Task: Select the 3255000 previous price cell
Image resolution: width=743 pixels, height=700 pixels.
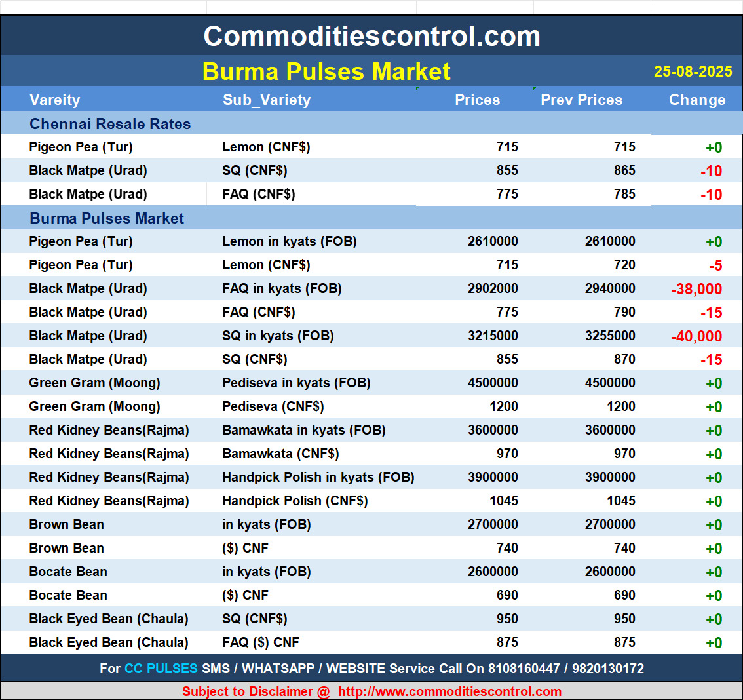Action: [x=610, y=336]
